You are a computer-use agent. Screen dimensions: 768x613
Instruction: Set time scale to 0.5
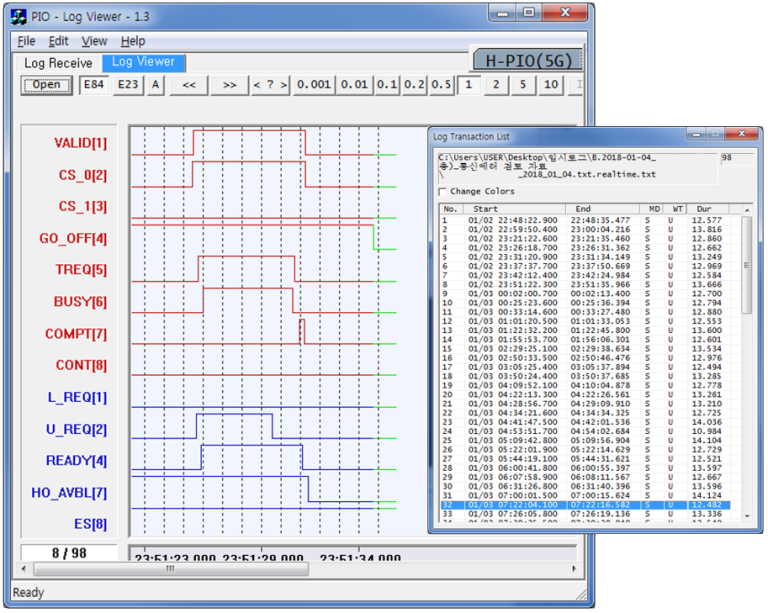pyautogui.click(x=441, y=85)
